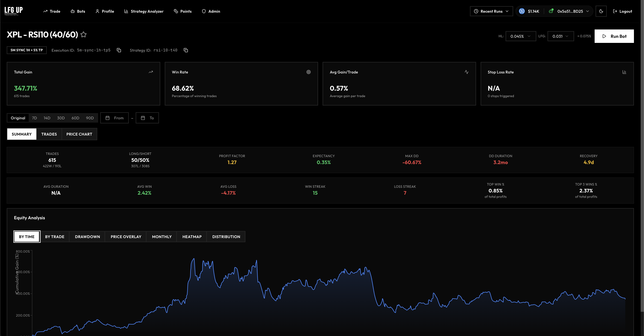The width and height of the screenshot is (644, 336).
Task: Select the 14D time range
Action: click(47, 118)
